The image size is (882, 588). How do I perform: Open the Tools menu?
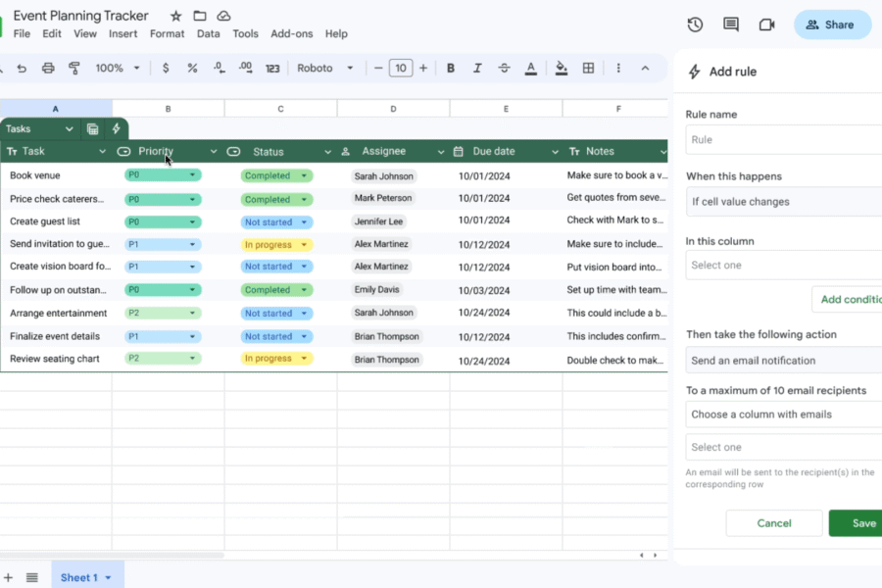[245, 33]
